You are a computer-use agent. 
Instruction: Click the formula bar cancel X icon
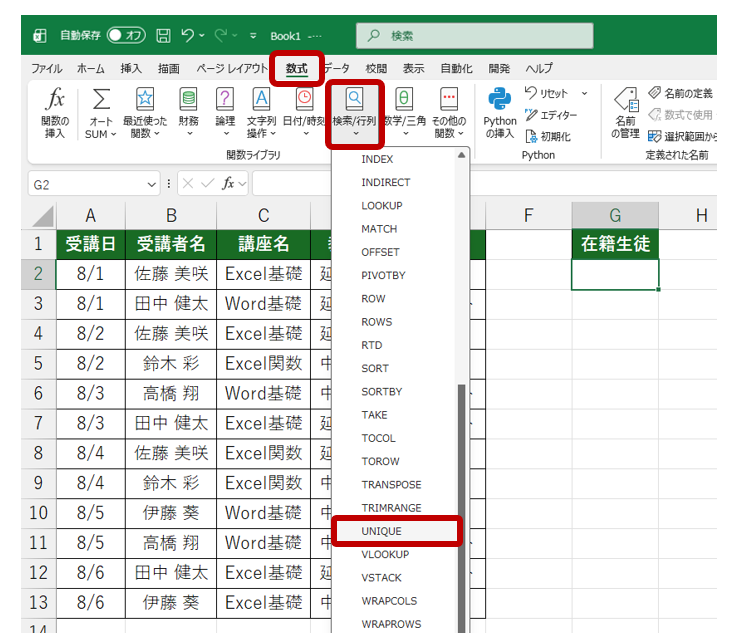click(188, 183)
